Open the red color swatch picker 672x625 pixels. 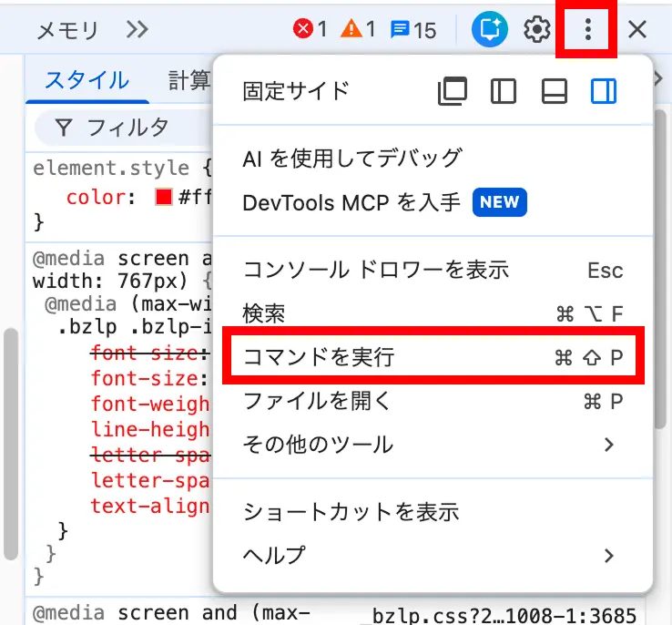[x=164, y=197]
